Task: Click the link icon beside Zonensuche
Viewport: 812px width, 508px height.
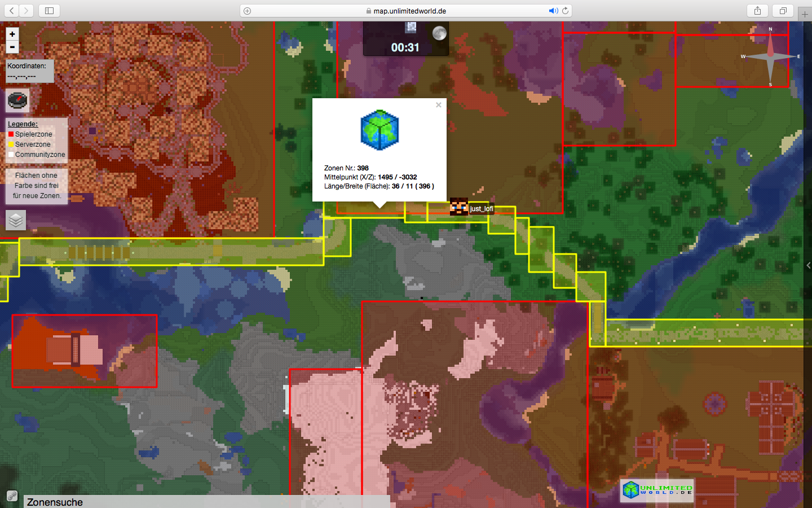Action: click(12, 497)
